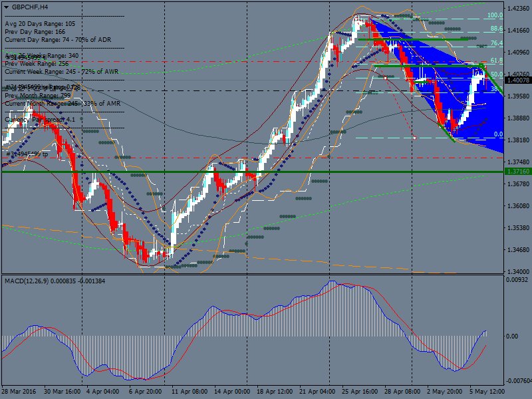Select the 'Avg 20 Days Range: 105' label

40,24
